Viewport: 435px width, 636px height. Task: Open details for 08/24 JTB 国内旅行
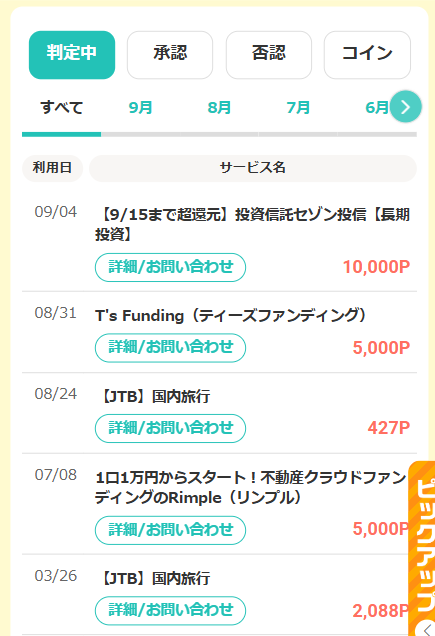tap(170, 428)
